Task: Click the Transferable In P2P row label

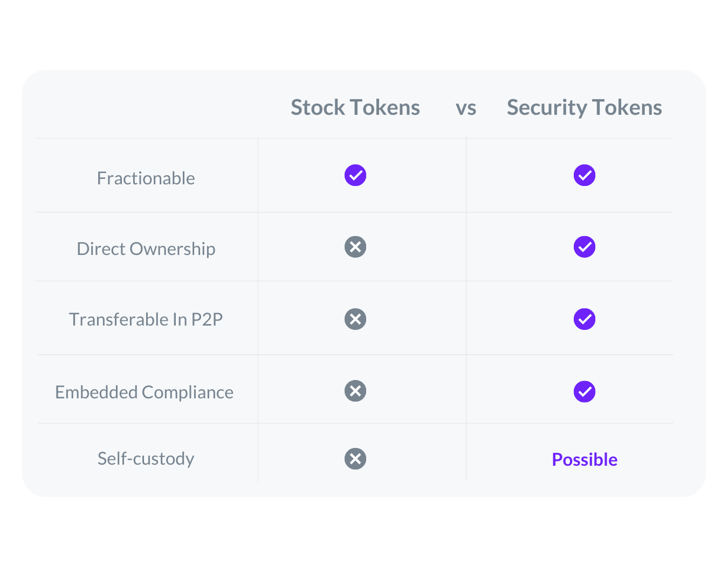Action: coord(146,319)
